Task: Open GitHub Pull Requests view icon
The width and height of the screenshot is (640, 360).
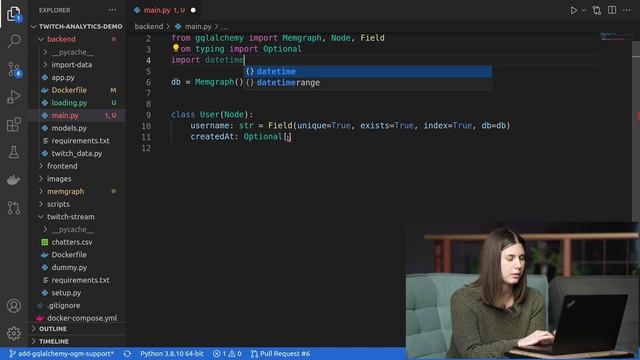Action: click(14, 208)
